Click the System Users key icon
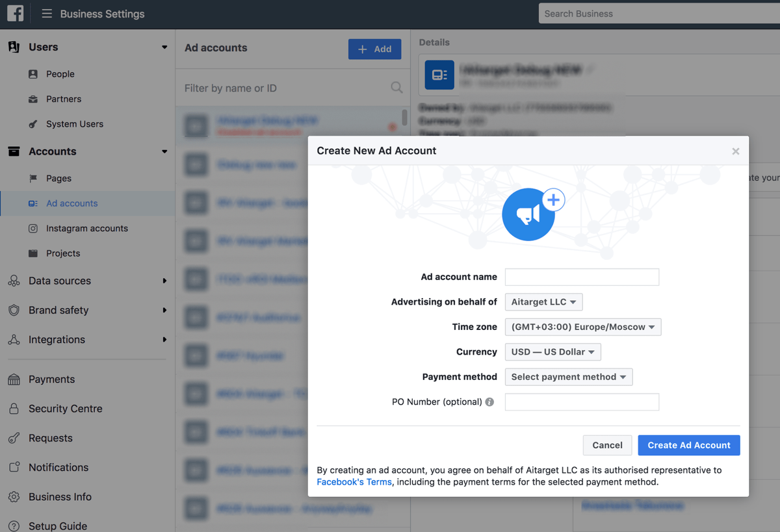 coord(33,124)
